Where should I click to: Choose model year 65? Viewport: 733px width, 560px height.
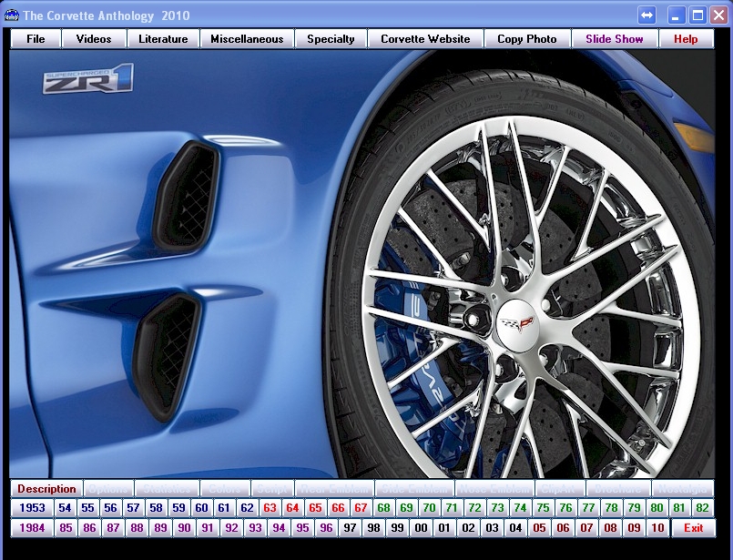coord(316,508)
